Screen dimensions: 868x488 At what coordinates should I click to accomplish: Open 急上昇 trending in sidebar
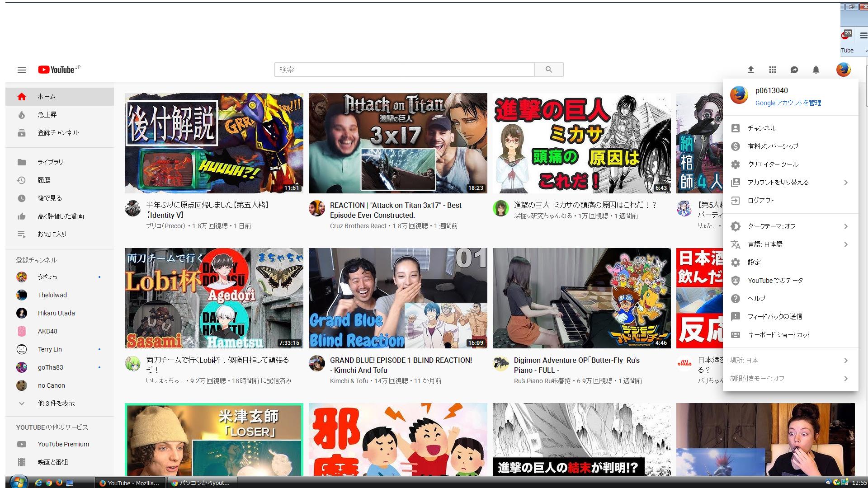pos(60,115)
